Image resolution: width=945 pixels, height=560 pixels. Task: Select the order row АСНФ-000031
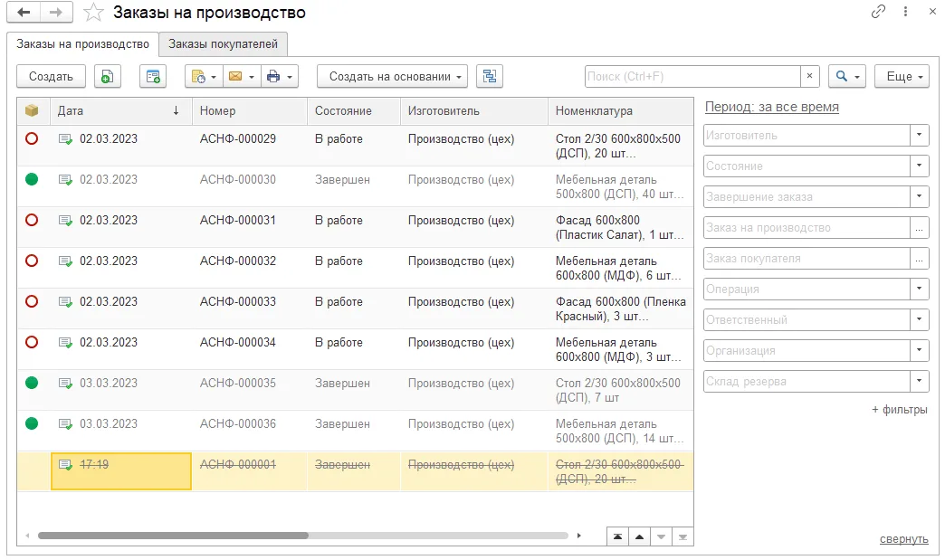[355, 227]
